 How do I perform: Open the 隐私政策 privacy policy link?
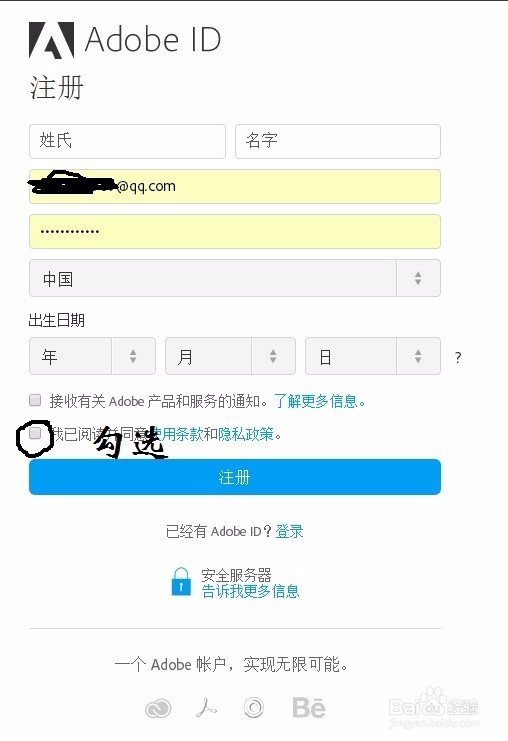click(x=246, y=433)
